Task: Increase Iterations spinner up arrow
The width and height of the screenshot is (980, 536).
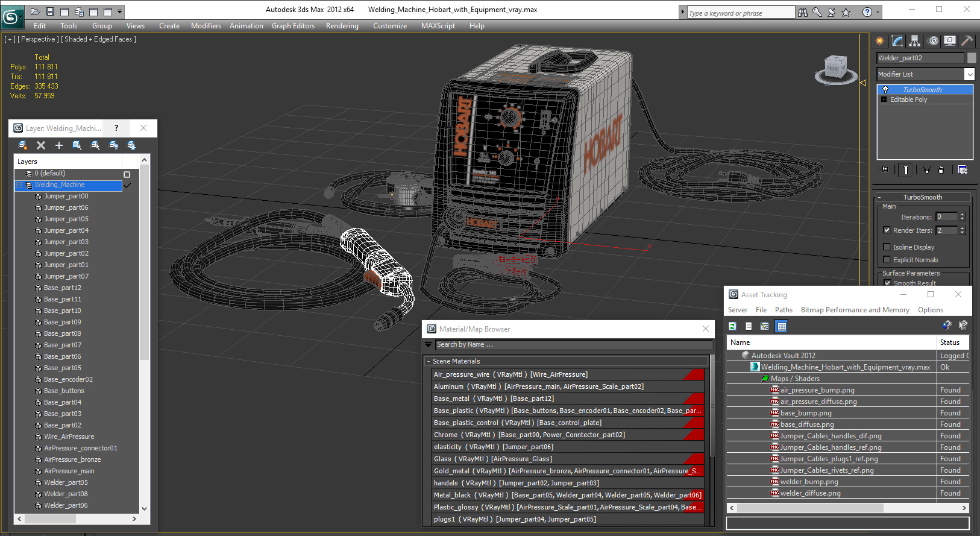Action: tap(962, 215)
